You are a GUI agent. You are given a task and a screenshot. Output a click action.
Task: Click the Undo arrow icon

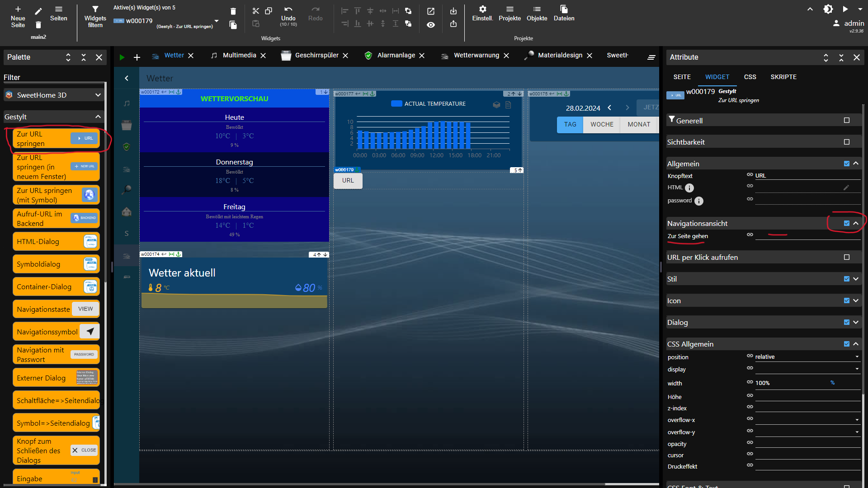pyautogui.click(x=288, y=9)
